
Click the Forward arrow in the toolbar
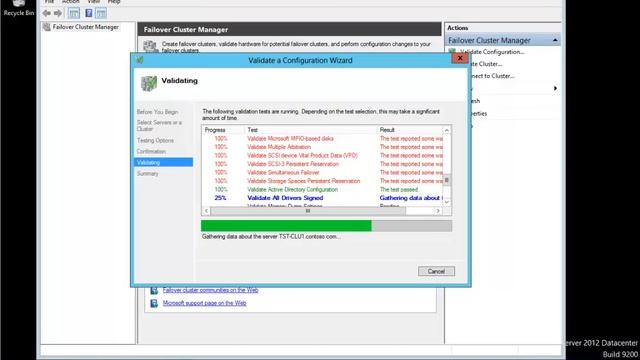pyautogui.click(x=58, y=13)
